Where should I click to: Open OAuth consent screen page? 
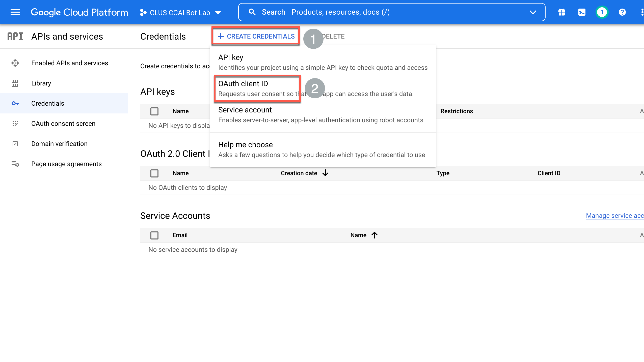coord(63,124)
